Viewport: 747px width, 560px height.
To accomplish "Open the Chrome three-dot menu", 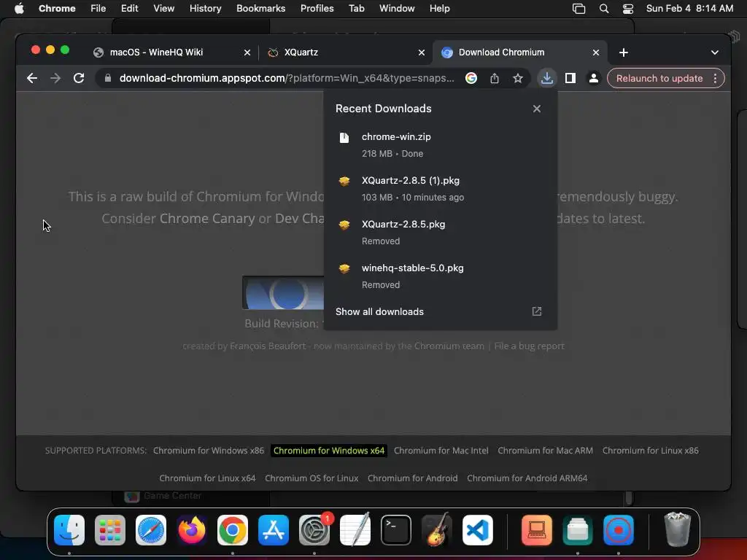I will click(x=715, y=78).
